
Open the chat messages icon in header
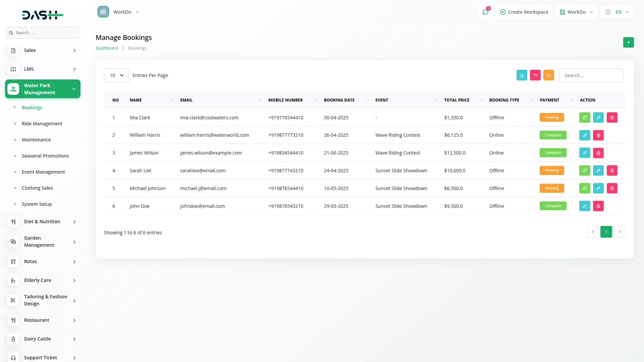coord(485,12)
